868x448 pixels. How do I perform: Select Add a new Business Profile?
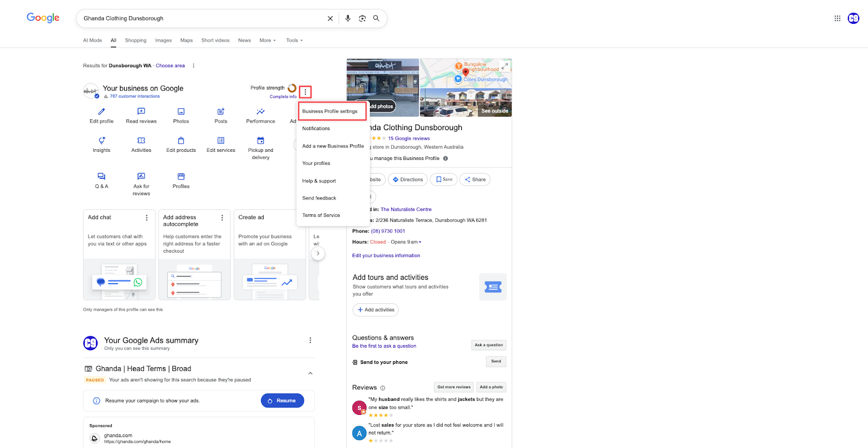pyautogui.click(x=333, y=146)
